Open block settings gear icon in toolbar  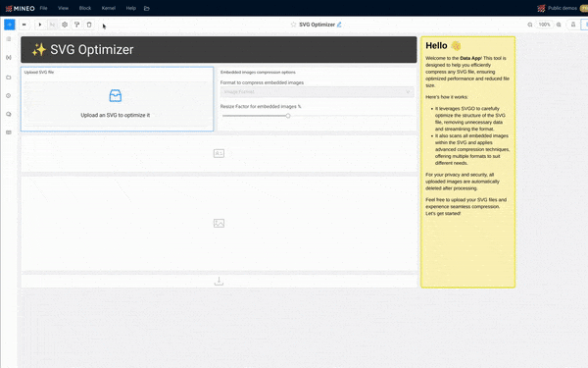pos(65,25)
